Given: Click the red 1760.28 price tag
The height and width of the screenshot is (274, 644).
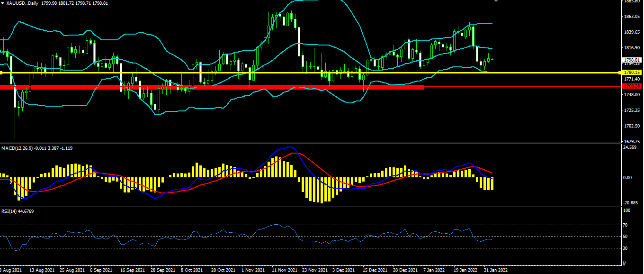Looking at the screenshot, I should click(x=632, y=87).
